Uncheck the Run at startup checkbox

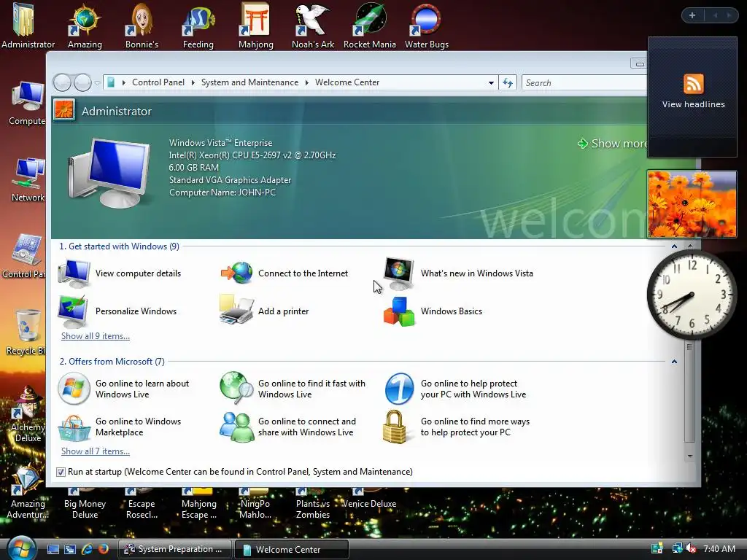point(61,472)
